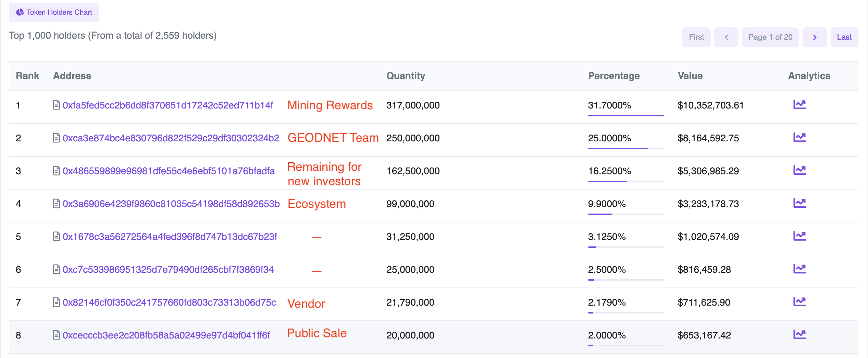Click analytics chart icon in rank 5 row
This screenshot has width=868, height=358.
799,236
